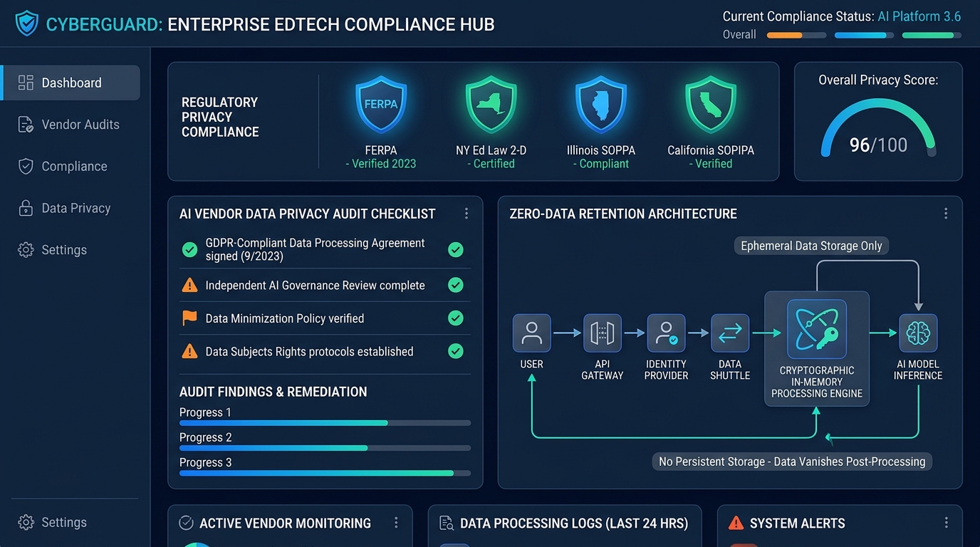The width and height of the screenshot is (980, 547).
Task: Click the Active Vendor Monitoring checkmark icon
Action: click(x=186, y=523)
